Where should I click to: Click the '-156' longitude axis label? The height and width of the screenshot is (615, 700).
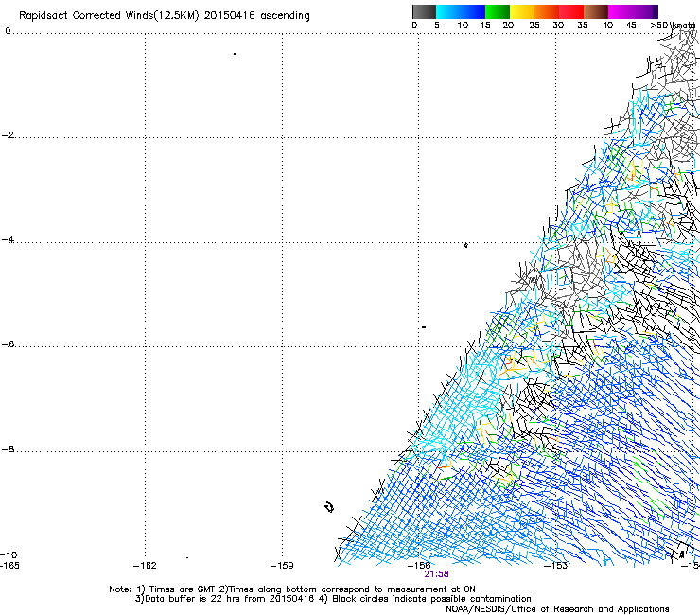point(419,566)
